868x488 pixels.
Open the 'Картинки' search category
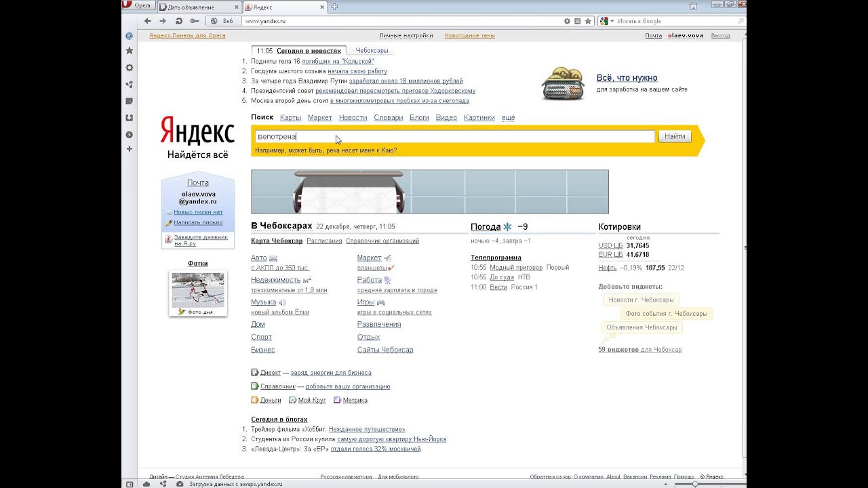pos(479,118)
